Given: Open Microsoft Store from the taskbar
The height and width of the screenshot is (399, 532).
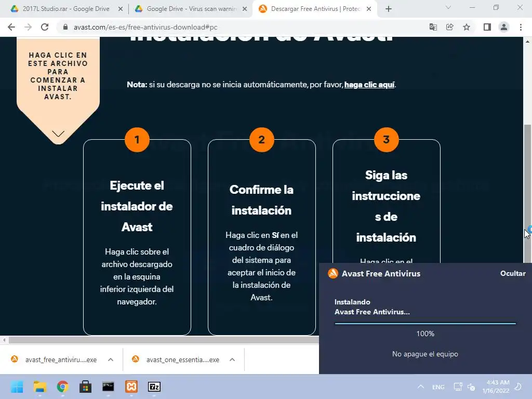Looking at the screenshot, I should (x=85, y=387).
